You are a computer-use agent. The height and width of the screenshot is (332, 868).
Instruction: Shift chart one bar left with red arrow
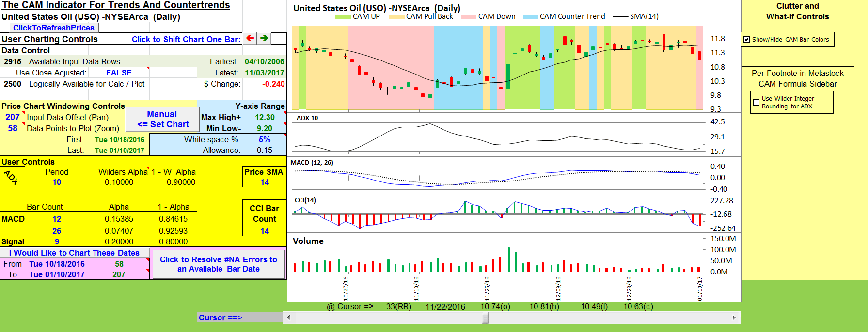[250, 38]
